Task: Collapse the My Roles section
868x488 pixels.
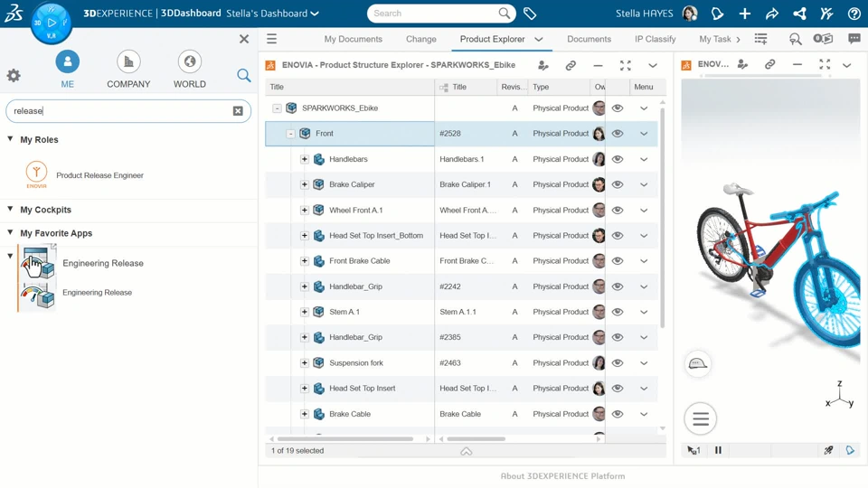Action: [x=10, y=139]
